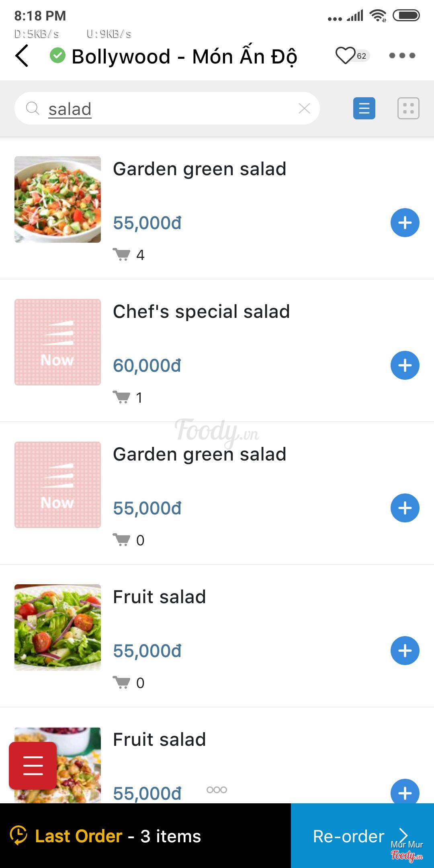This screenshot has width=434, height=868.
Task: Select the Chef's special salad title
Action: (201, 311)
